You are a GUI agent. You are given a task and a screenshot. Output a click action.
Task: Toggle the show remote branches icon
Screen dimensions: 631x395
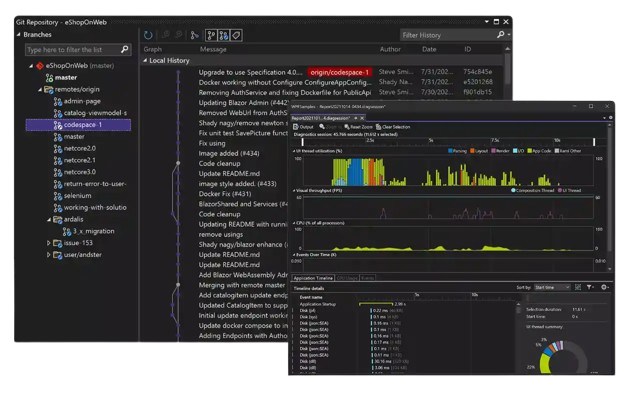click(x=224, y=35)
